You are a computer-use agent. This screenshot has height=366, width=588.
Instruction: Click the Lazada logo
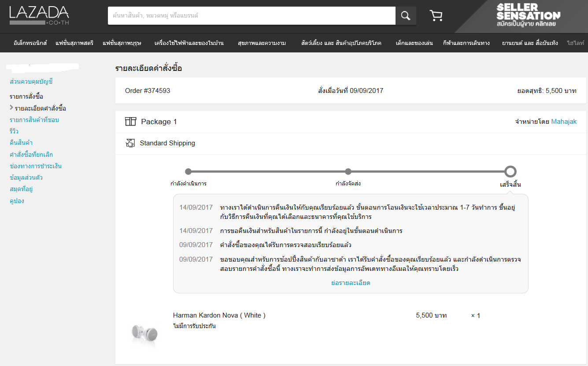(x=39, y=15)
